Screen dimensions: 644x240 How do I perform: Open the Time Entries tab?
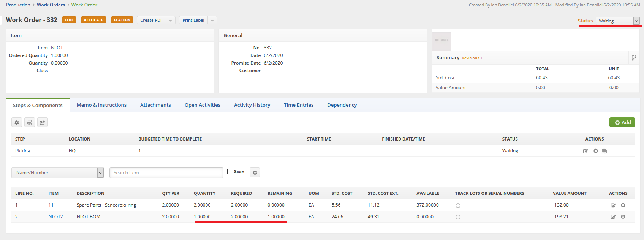click(299, 105)
